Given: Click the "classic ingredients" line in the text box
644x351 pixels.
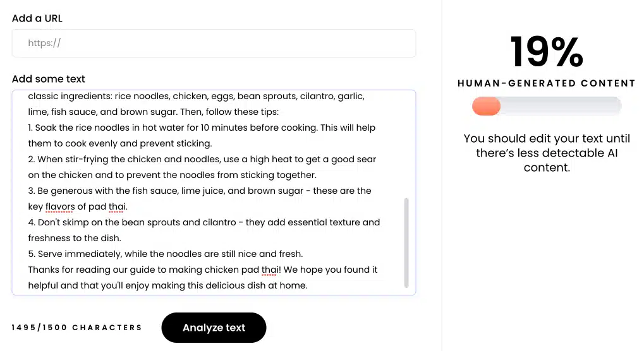Looking at the screenshot, I should [197, 97].
